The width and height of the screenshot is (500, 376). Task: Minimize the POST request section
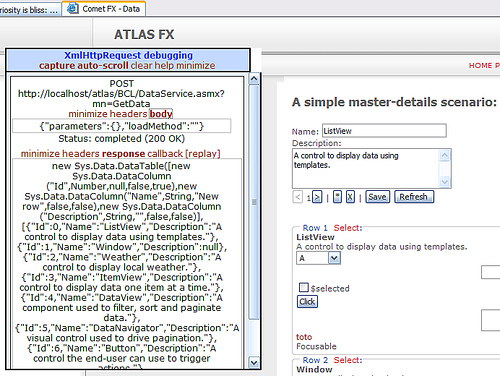pos(88,114)
